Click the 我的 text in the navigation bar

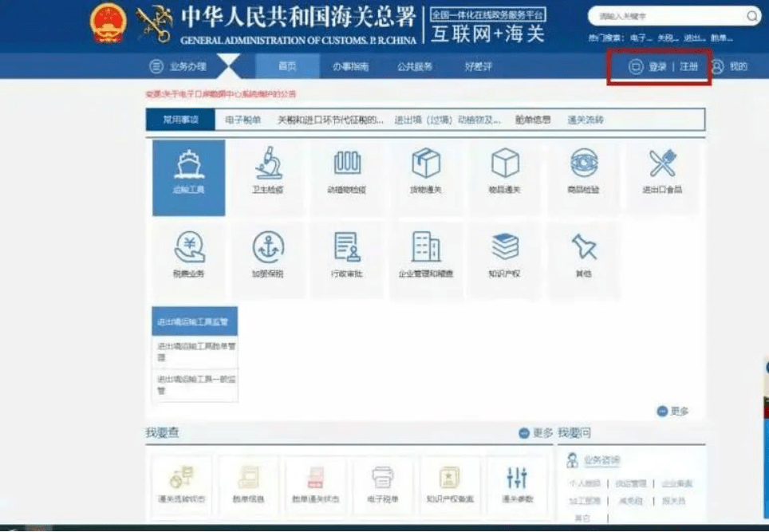[739, 67]
